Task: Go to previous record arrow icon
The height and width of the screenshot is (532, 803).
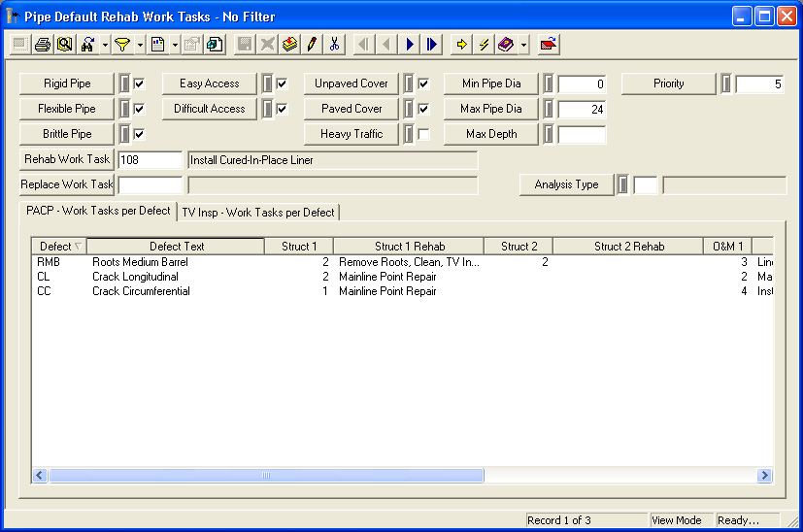Action: point(386,45)
